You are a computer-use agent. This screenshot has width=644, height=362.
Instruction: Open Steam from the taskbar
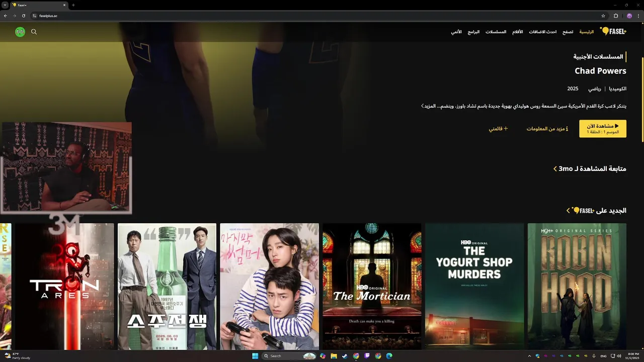[x=345, y=356]
